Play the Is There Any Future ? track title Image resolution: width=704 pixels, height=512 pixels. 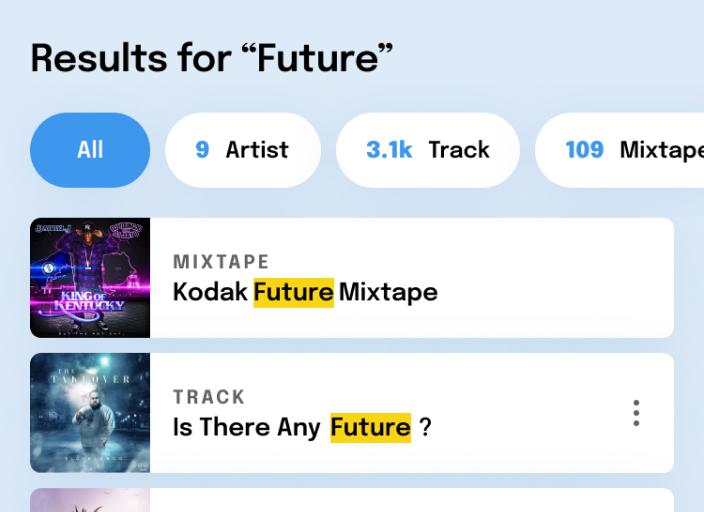[302, 427]
